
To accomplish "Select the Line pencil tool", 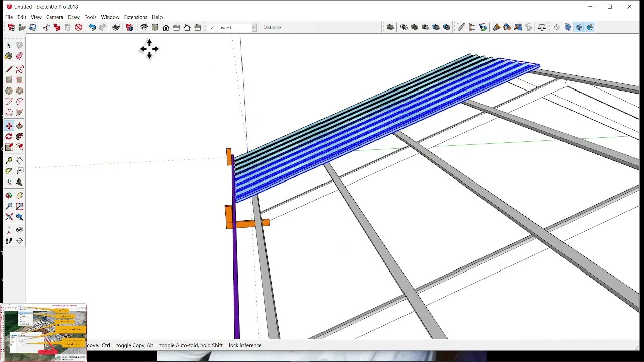I will [9, 69].
